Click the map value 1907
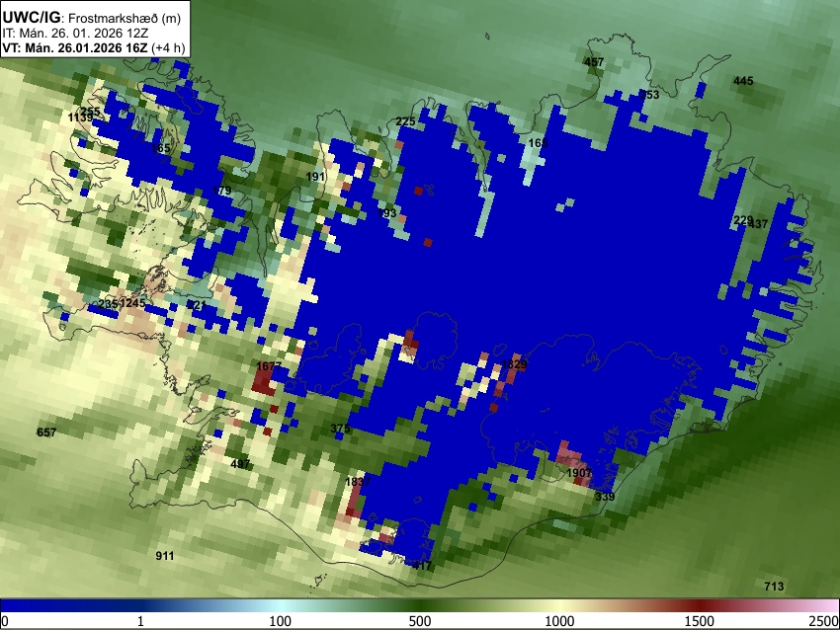This screenshot has width=840, height=630. click(579, 473)
